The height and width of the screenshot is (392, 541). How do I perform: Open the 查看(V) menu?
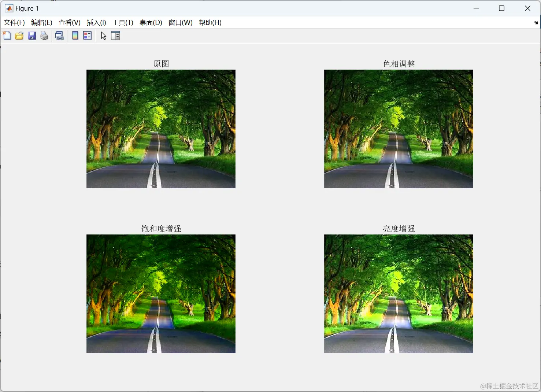pos(70,23)
